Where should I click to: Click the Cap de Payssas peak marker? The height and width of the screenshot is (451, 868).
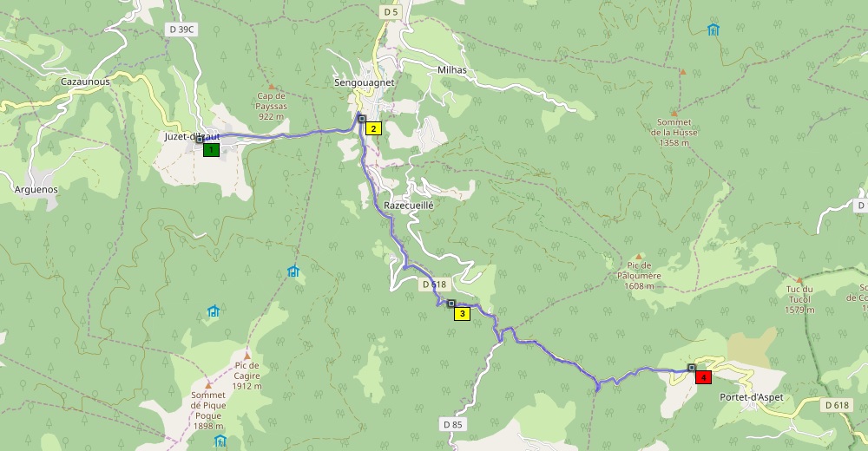point(271,87)
